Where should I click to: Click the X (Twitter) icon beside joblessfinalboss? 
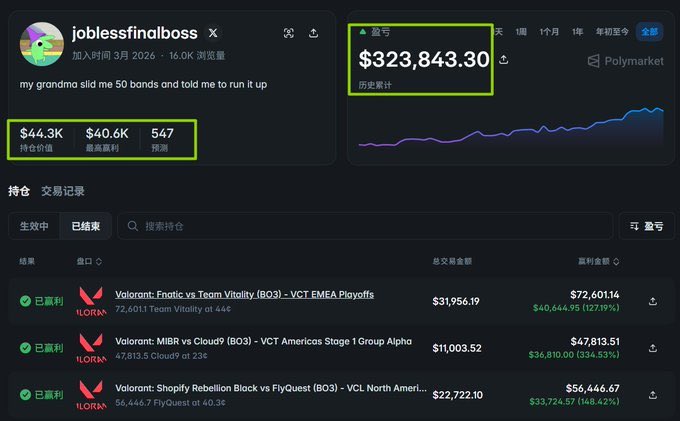pyautogui.click(x=213, y=33)
